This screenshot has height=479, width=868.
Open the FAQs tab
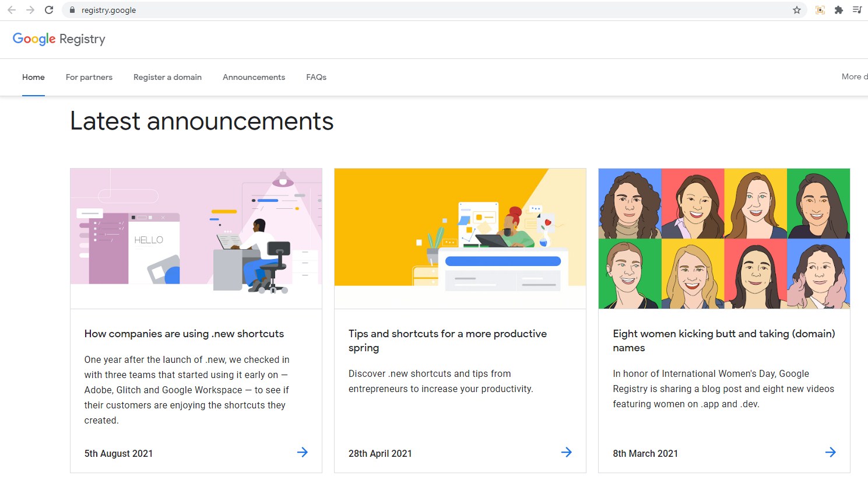(316, 77)
